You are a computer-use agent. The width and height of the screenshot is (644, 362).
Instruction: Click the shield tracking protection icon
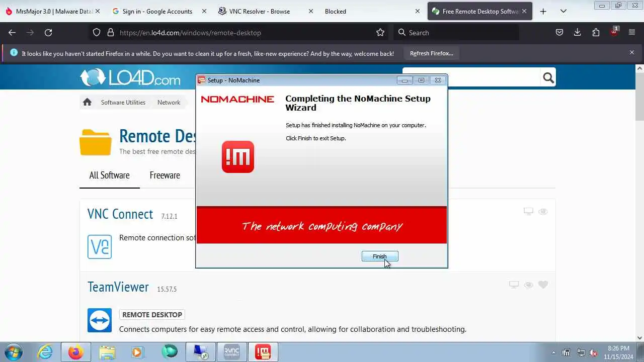click(x=97, y=33)
